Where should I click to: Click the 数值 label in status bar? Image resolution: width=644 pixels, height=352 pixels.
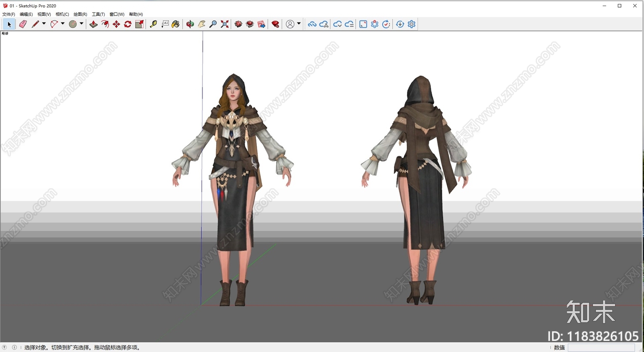559,348
